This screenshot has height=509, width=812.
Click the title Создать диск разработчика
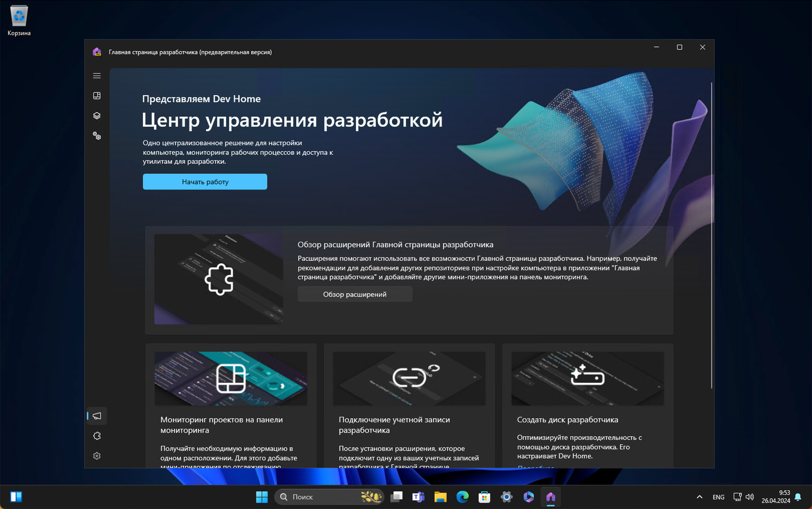568,420
